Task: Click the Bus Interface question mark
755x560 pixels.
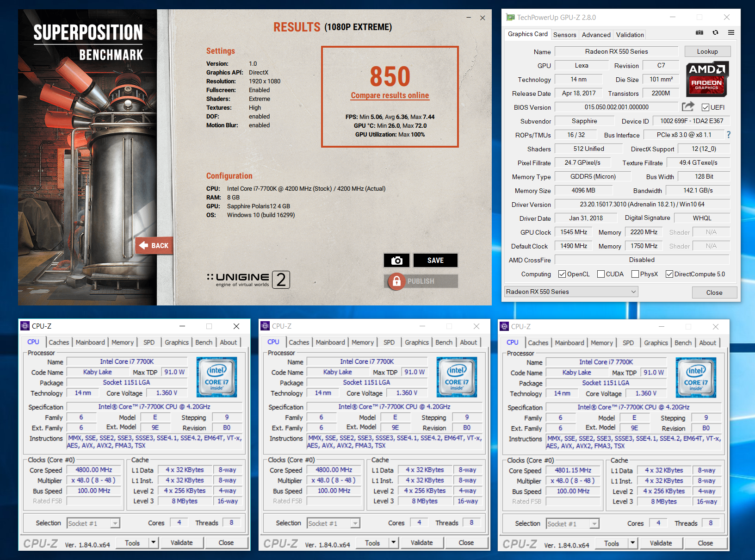Action: 729,135
